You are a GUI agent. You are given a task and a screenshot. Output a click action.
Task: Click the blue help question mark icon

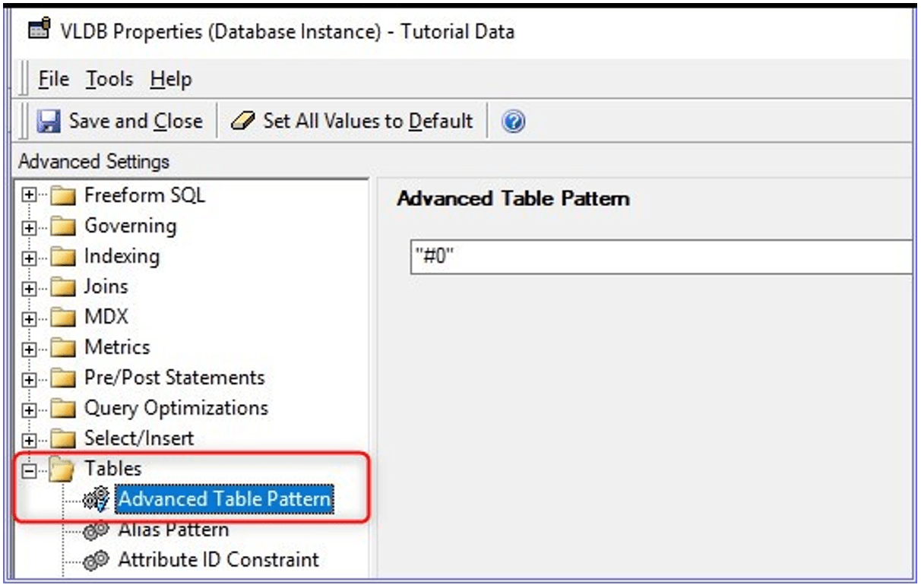click(514, 122)
